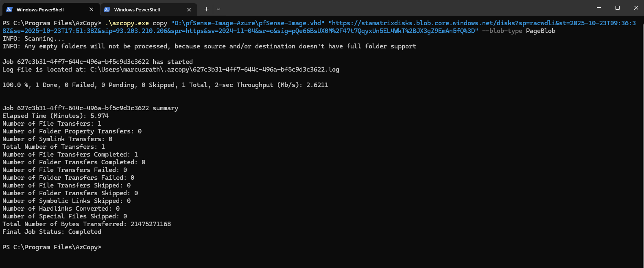Expand the new tab profile dropdown chevron
This screenshot has width=644, height=268.
point(218,9)
